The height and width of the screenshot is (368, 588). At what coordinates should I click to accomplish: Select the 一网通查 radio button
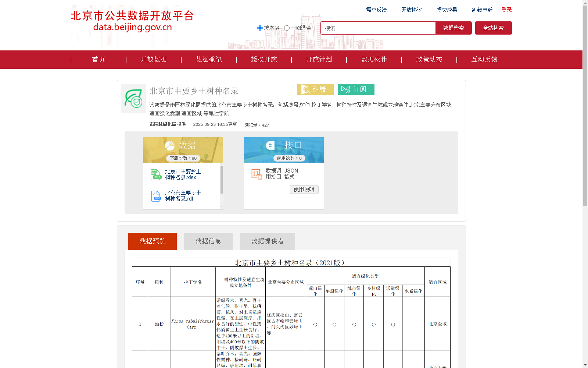click(286, 28)
